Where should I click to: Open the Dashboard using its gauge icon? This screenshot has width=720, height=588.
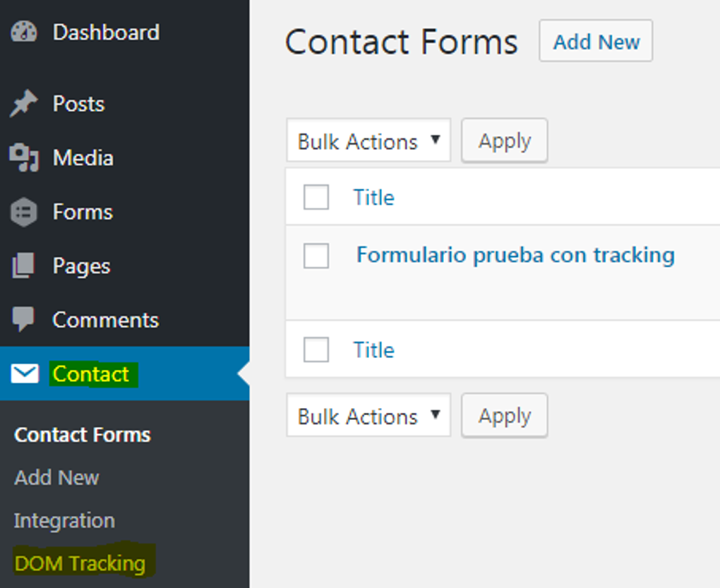(24, 32)
